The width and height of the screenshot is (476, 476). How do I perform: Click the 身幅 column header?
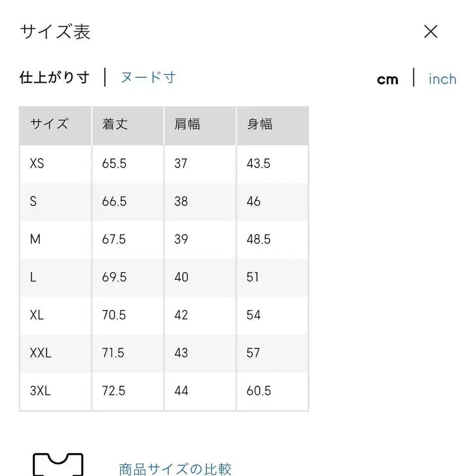click(x=259, y=125)
